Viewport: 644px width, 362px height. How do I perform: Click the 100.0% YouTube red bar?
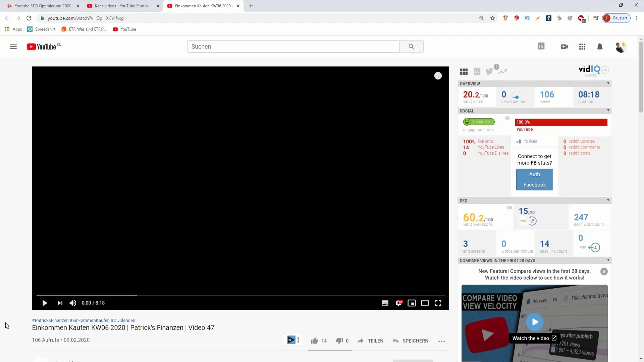coord(561,122)
